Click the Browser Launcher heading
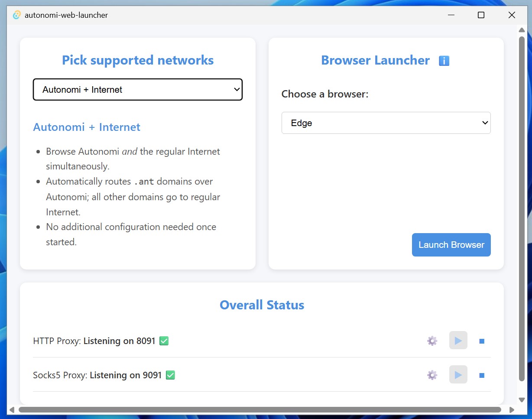The height and width of the screenshot is (419, 532). (x=375, y=60)
